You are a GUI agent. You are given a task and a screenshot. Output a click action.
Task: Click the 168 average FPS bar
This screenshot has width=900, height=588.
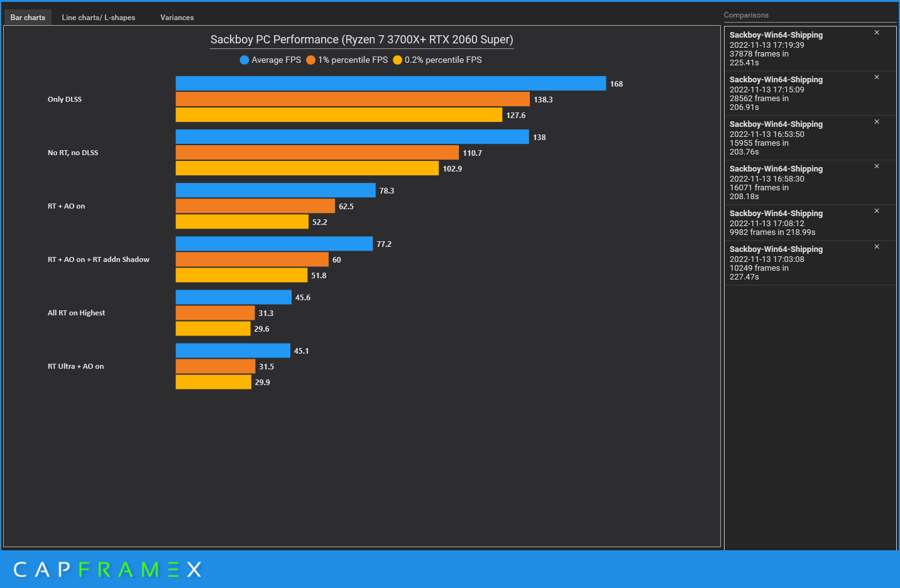(391, 84)
